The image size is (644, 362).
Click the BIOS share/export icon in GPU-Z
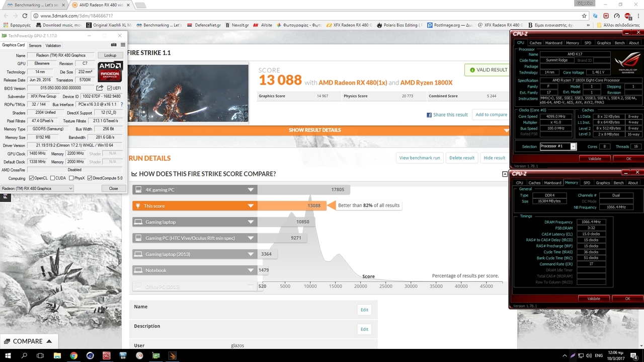pos(100,88)
